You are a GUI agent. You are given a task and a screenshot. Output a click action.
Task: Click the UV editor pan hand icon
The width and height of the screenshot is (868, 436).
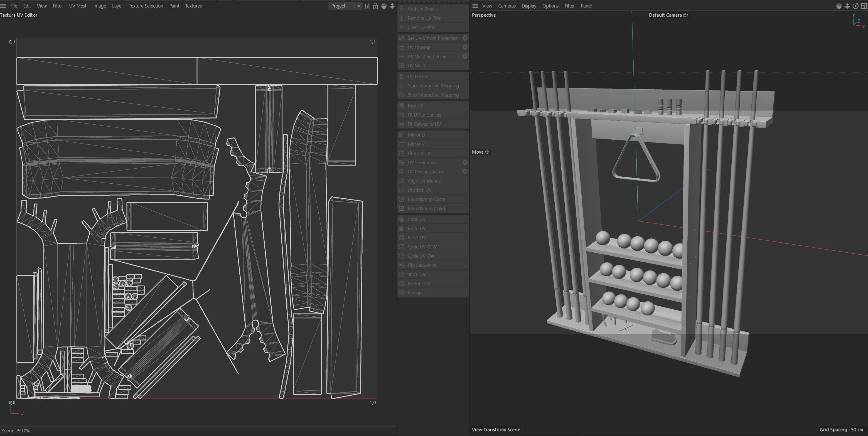click(x=384, y=6)
